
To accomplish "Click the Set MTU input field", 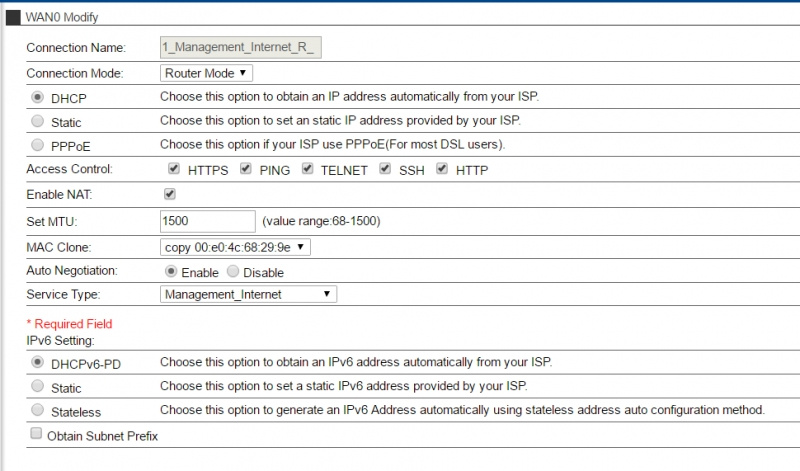I will [x=207, y=220].
